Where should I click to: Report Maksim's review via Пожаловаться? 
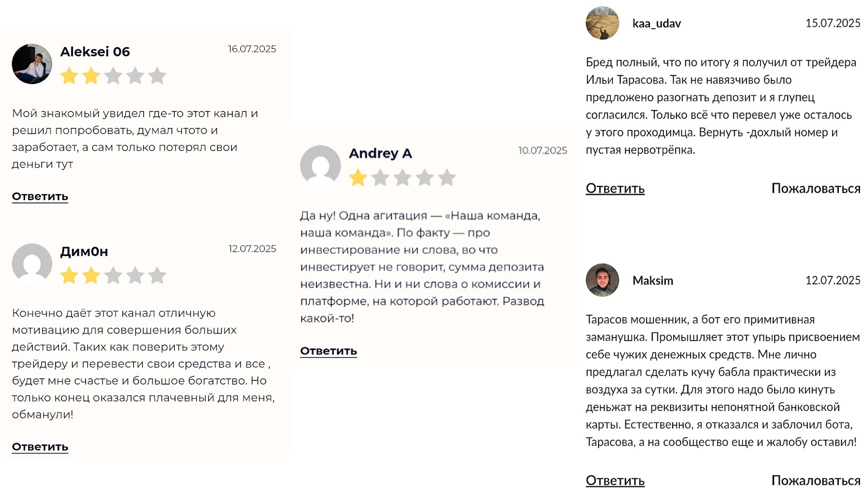(x=816, y=480)
